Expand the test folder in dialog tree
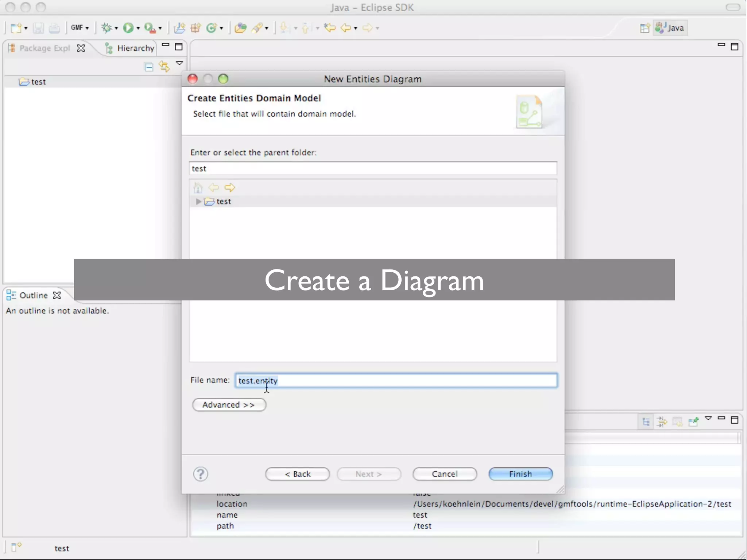 [198, 201]
